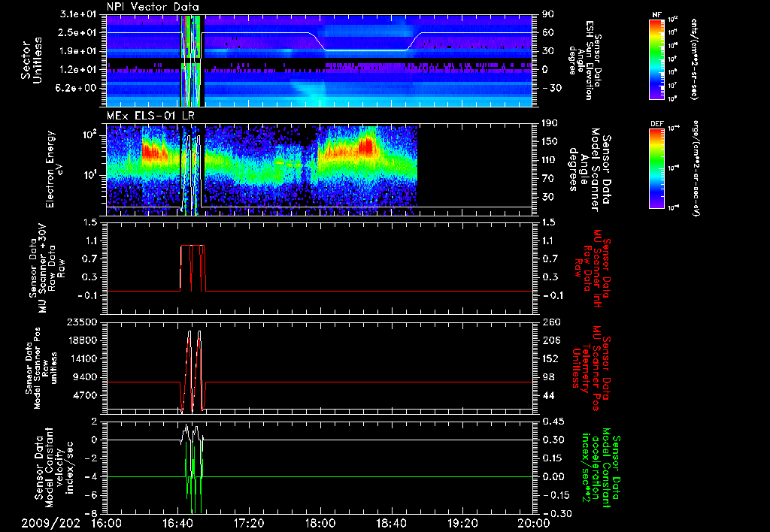Click the Model Scanner Angle degrees label
Image resolution: width=770 pixels, height=532 pixels.
[x=591, y=169]
